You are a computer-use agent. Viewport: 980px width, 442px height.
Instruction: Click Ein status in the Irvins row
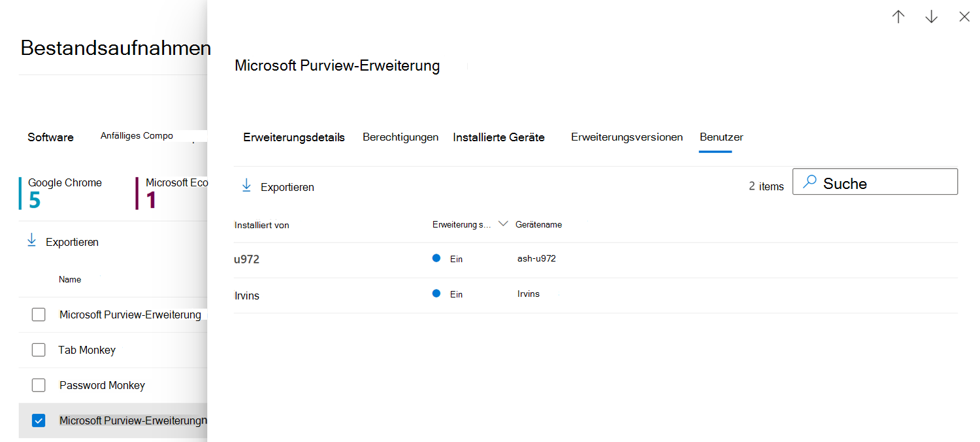pyautogui.click(x=456, y=294)
